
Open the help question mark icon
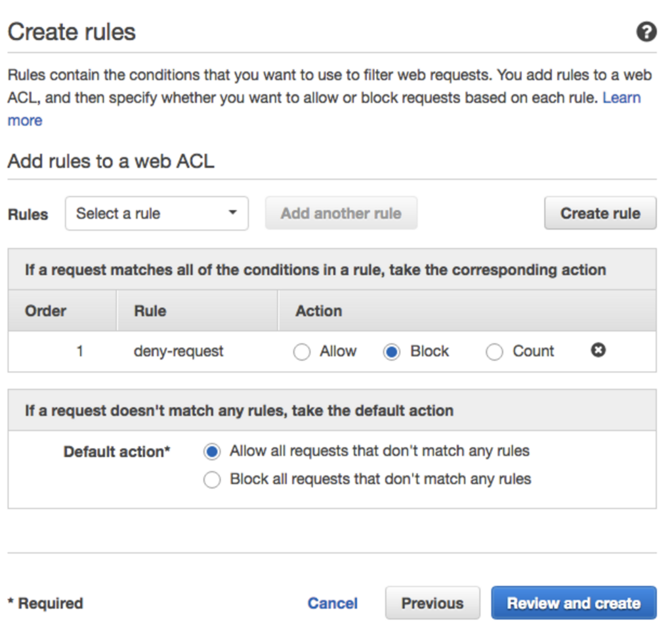646,32
